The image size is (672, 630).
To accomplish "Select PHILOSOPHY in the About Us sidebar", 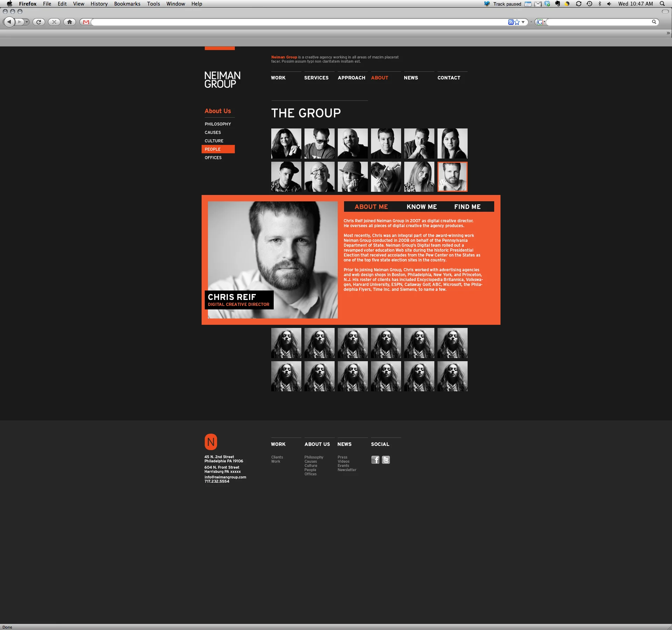I will click(218, 124).
